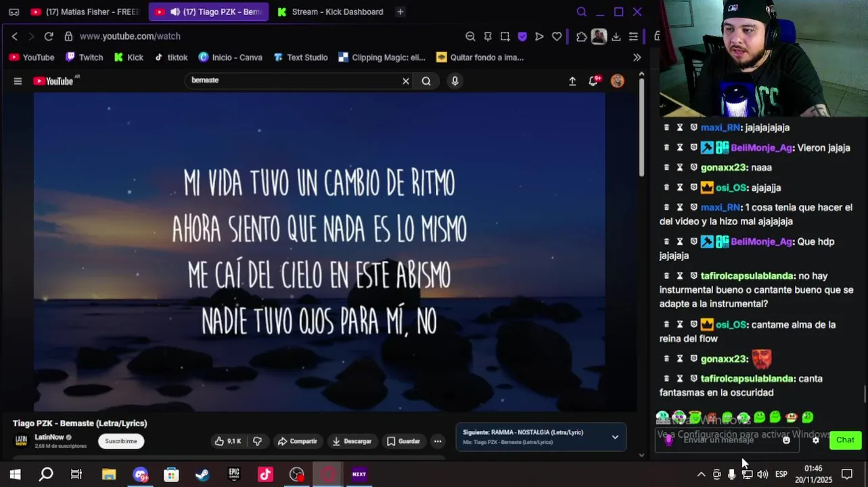
Task: Open the Twitch bookmark
Action: [x=84, y=57]
